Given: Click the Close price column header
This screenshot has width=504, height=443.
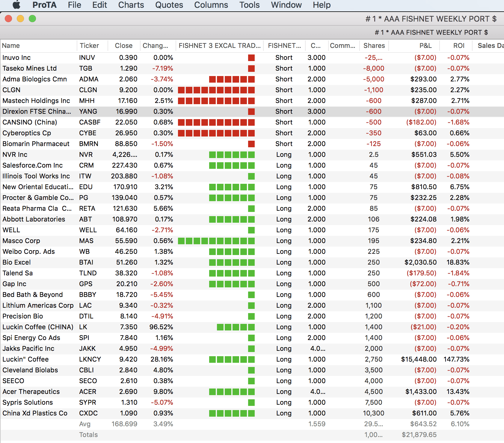Looking at the screenshot, I should tap(123, 45).
